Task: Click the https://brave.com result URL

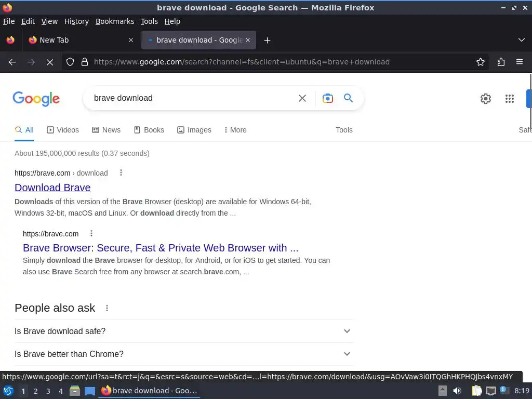Action: click(50, 234)
